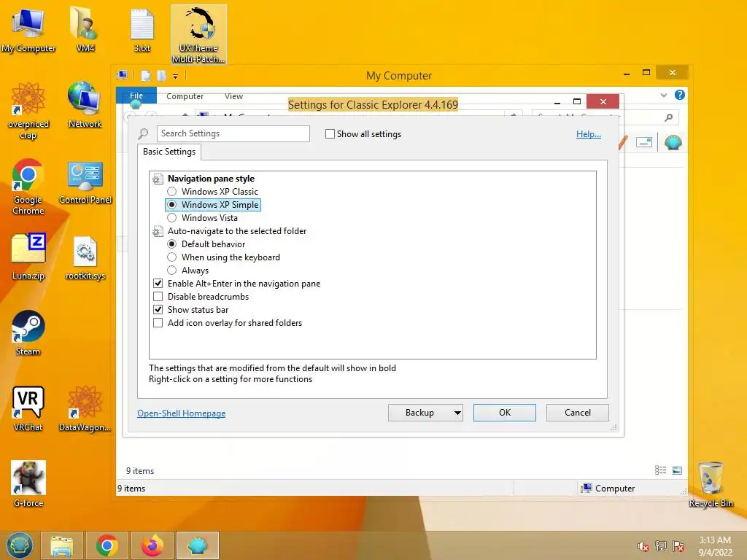Click the network tray icon
747x560 pixels.
[x=661, y=546]
